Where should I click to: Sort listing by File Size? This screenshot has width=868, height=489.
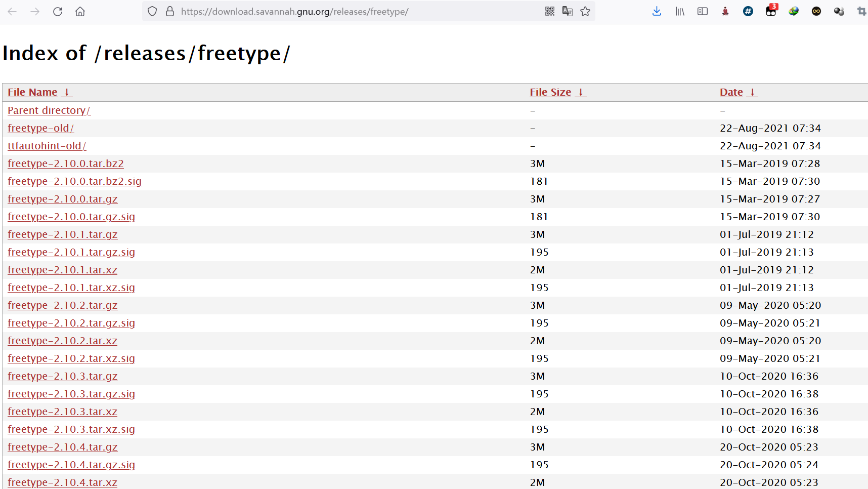[550, 92]
